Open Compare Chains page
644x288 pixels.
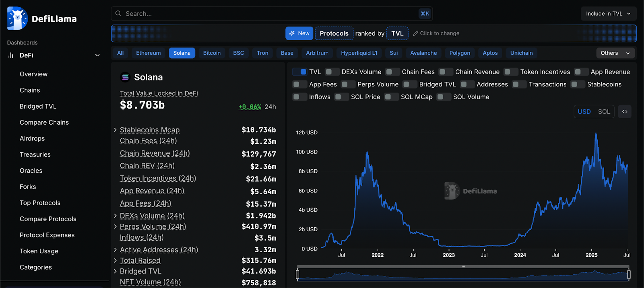click(44, 122)
